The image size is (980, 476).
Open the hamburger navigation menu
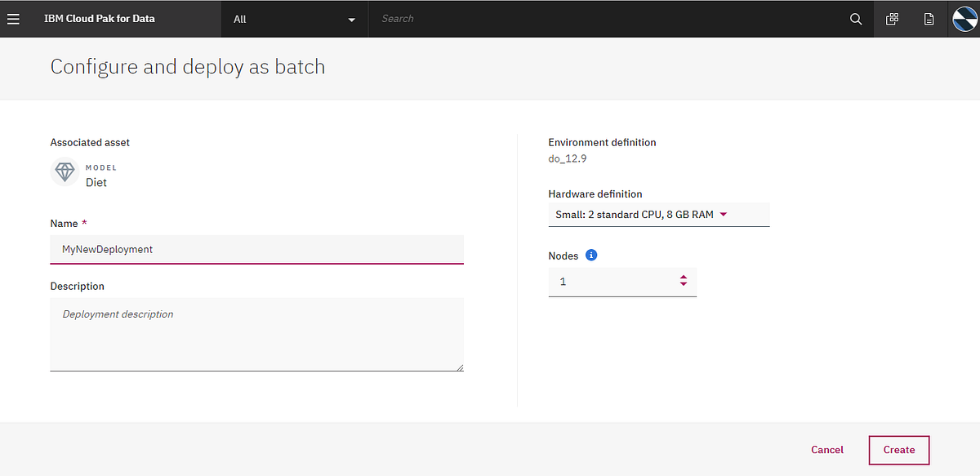13,18
